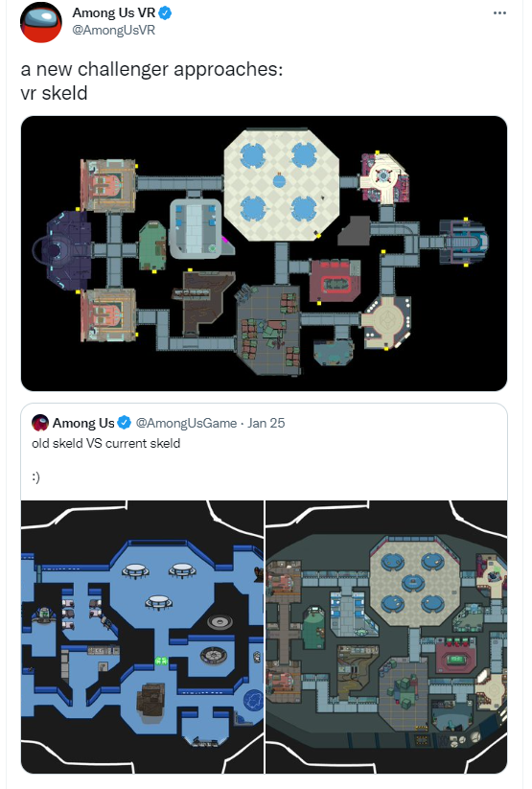Open the @AmongUsVR handle link
The height and width of the screenshot is (789, 532).
coord(114,30)
